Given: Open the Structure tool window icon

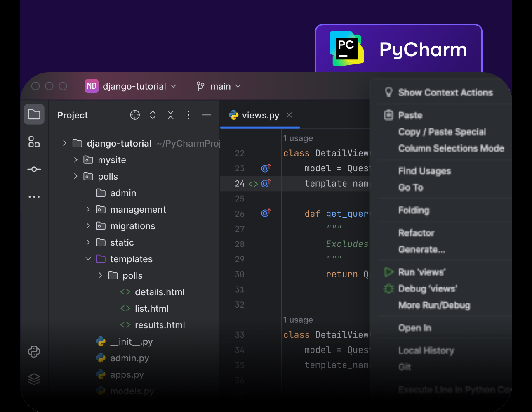Looking at the screenshot, I should (x=34, y=142).
